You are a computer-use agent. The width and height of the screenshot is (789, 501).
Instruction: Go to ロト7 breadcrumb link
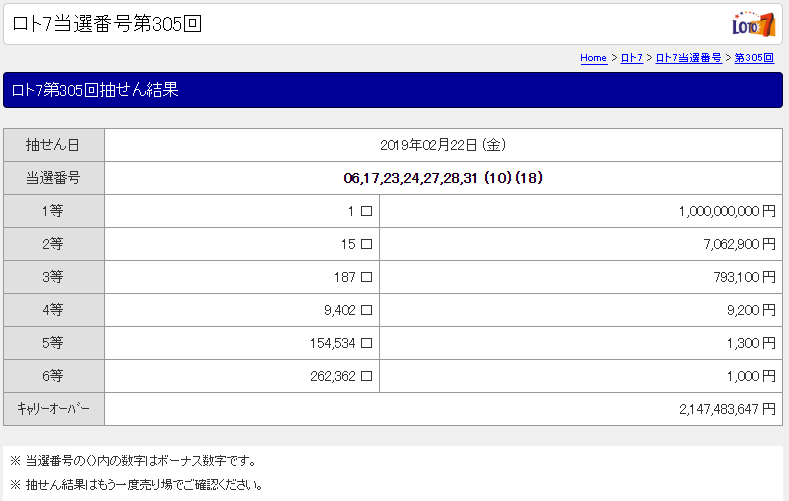632,58
